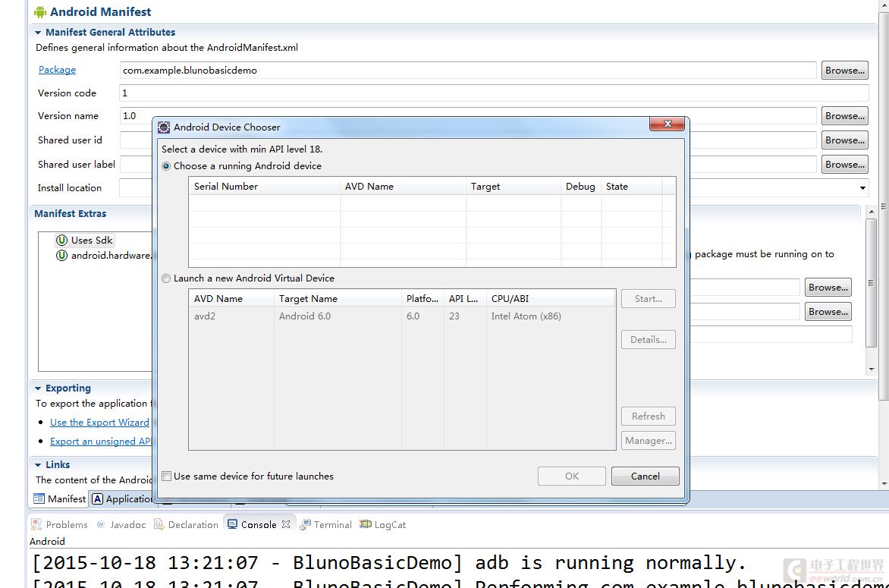Select Launch a new Android Virtual Device
The width and height of the screenshot is (889, 588).
coord(166,278)
